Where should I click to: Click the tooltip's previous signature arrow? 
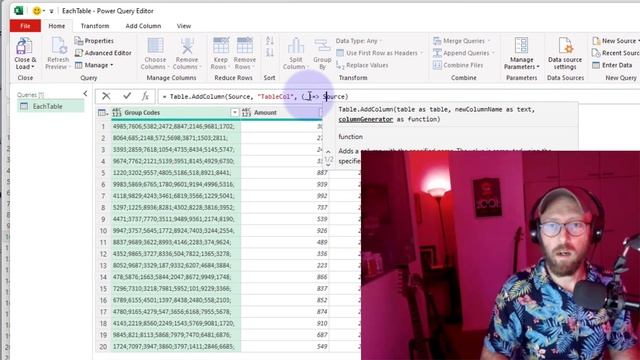pyautogui.click(x=328, y=152)
